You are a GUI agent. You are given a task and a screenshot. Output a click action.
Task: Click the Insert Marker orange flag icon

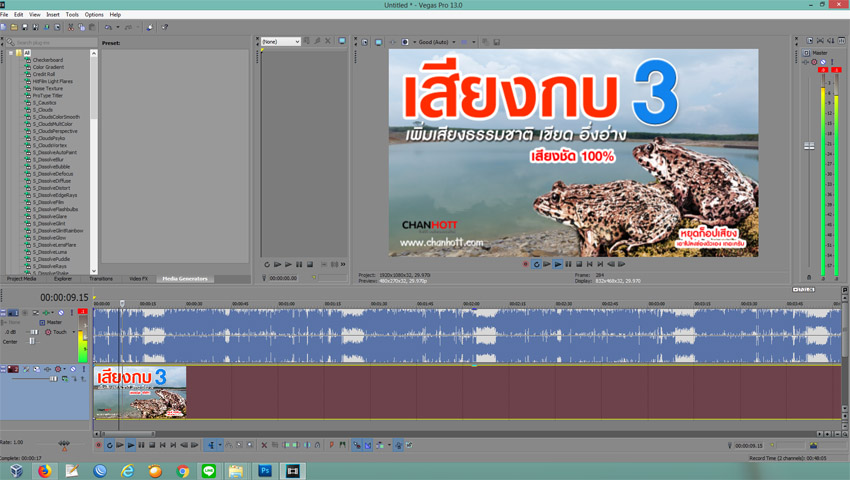tap(332, 445)
